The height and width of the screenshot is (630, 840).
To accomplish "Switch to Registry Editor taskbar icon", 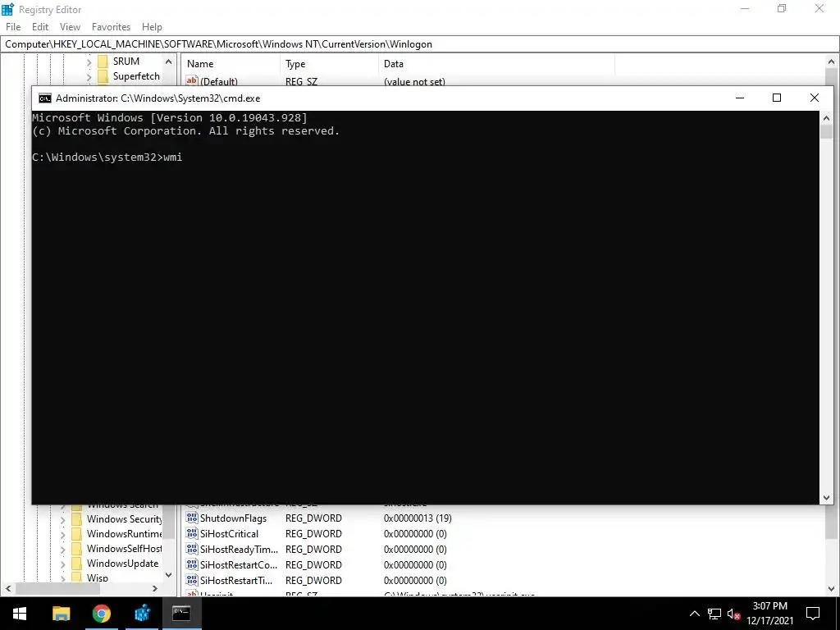I will (141, 614).
